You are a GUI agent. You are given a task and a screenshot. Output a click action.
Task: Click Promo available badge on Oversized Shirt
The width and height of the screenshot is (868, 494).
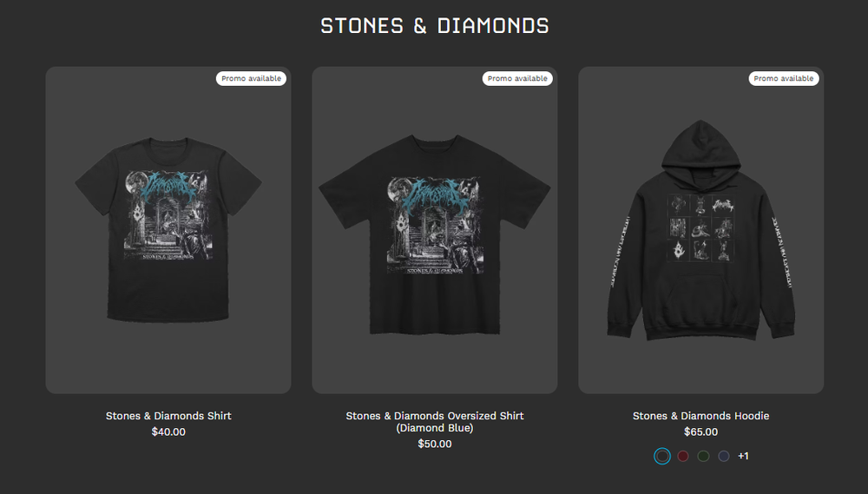pyautogui.click(x=517, y=79)
